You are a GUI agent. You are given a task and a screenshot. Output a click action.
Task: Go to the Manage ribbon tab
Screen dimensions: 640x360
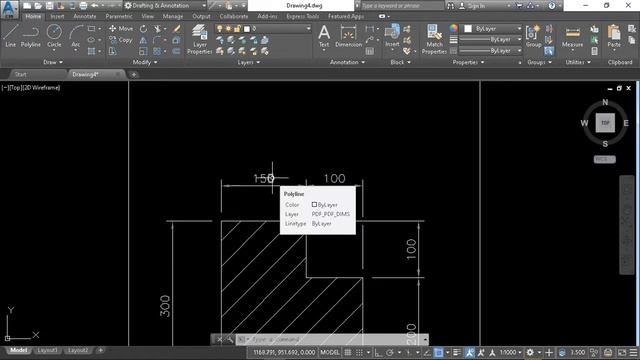[x=173, y=16]
